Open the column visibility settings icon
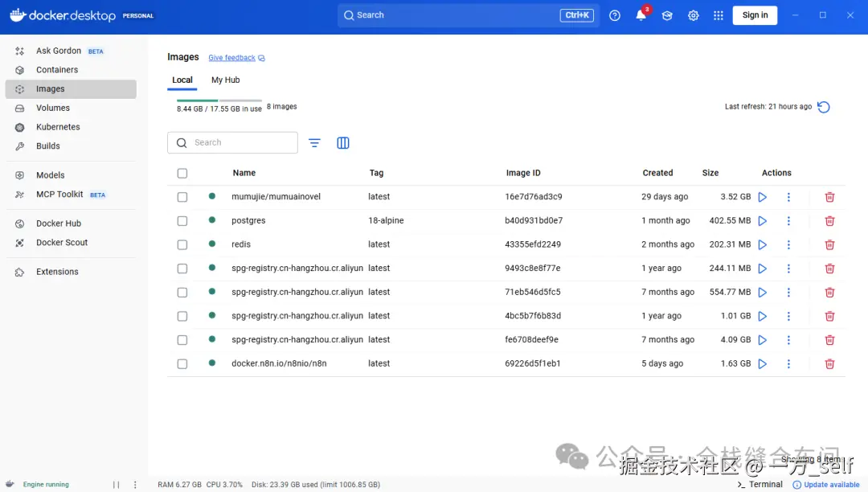Screen dimensions: 868x492 [x=343, y=143]
